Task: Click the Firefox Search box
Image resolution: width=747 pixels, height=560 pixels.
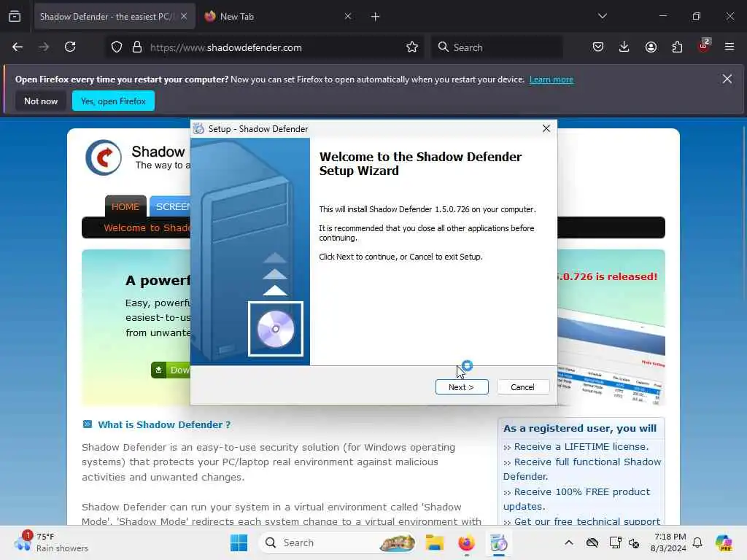Action: [497, 47]
